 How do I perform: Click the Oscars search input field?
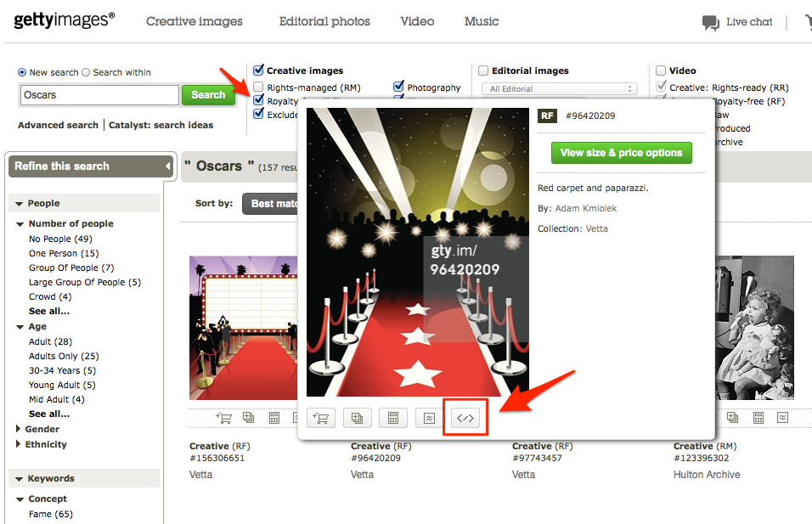pos(99,95)
